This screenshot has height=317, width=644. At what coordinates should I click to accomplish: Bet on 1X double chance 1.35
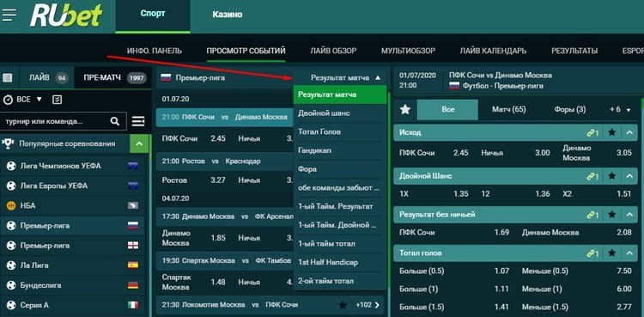pos(434,193)
